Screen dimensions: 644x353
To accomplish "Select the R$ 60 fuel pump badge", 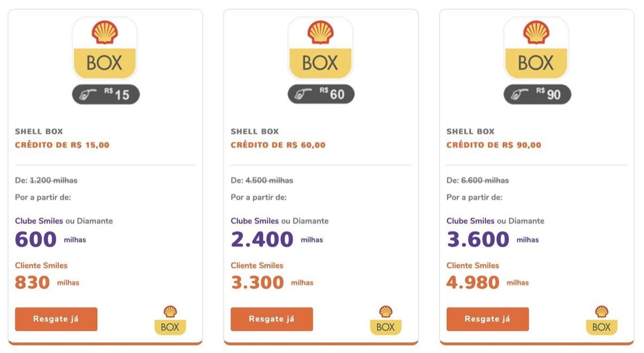I will (321, 94).
